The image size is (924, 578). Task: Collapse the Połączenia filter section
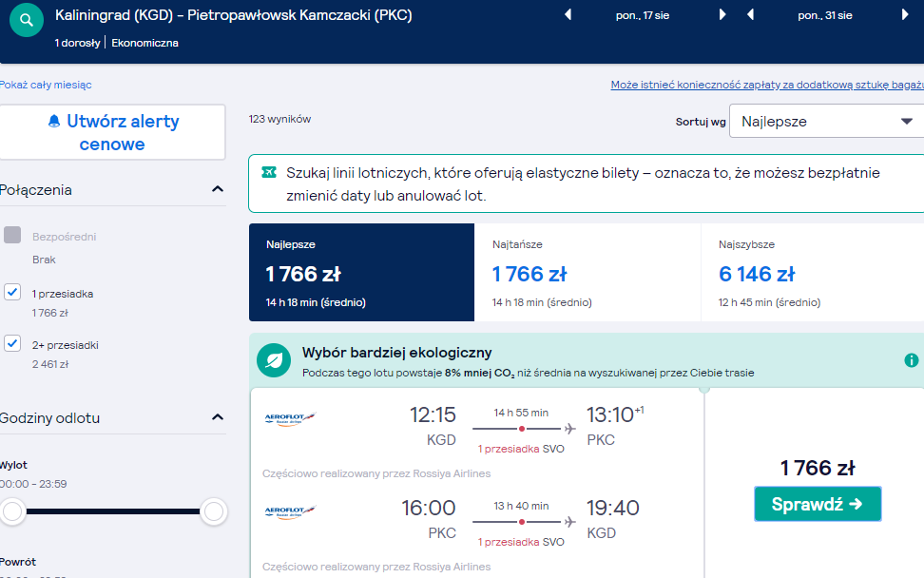click(x=218, y=189)
